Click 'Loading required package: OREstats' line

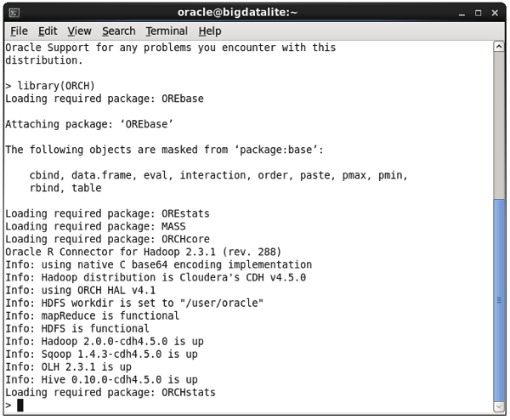click(x=107, y=213)
